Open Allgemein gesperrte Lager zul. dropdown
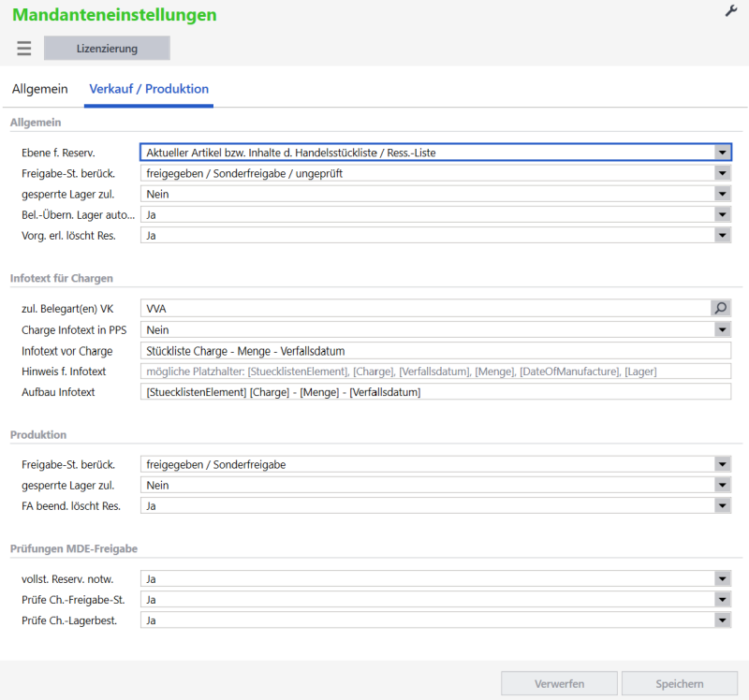749x700 pixels. (x=722, y=194)
